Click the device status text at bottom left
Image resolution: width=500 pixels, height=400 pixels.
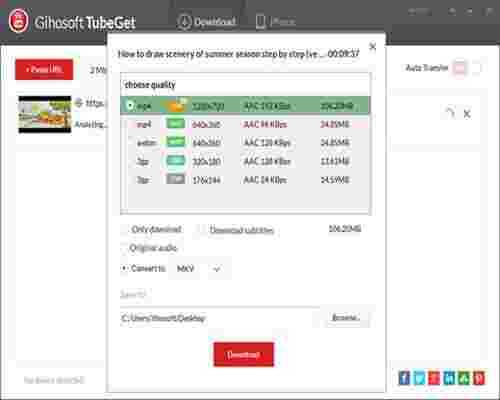pos(54,380)
